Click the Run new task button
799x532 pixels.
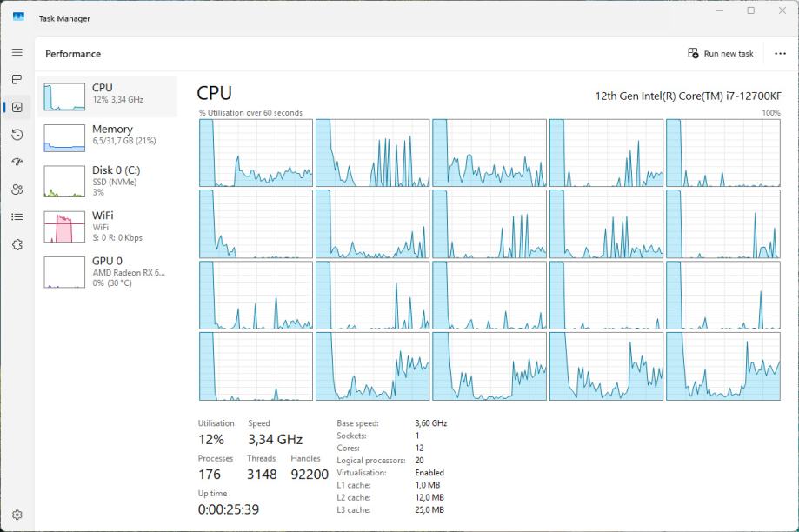pyautogui.click(x=720, y=53)
